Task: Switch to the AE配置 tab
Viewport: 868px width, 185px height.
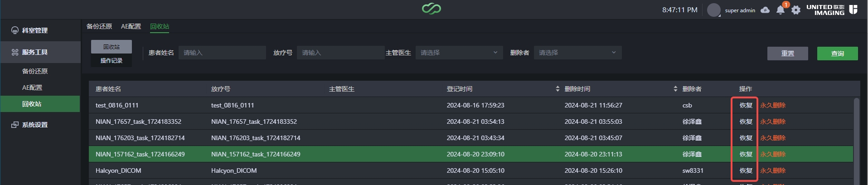Action: (131, 26)
